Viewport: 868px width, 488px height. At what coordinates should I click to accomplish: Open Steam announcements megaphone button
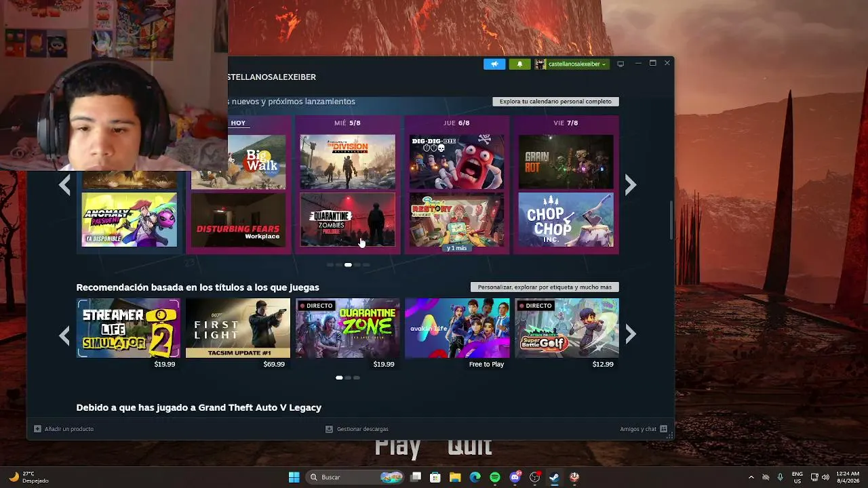tap(494, 64)
